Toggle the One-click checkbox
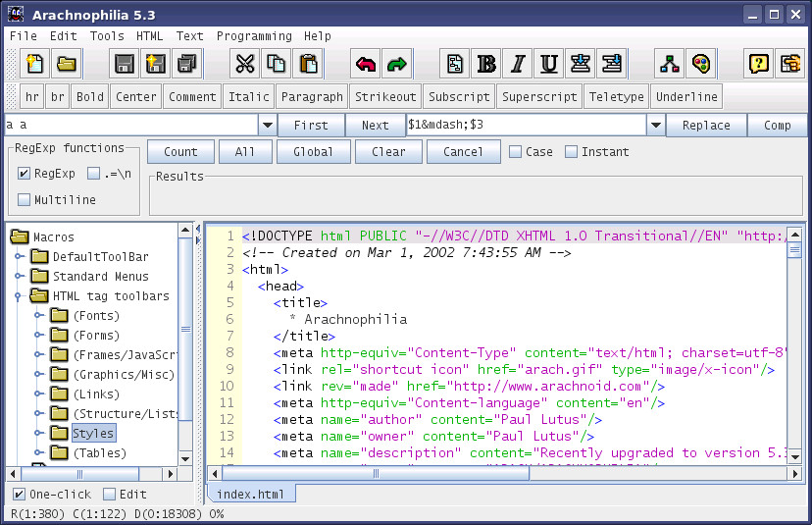 point(19,495)
